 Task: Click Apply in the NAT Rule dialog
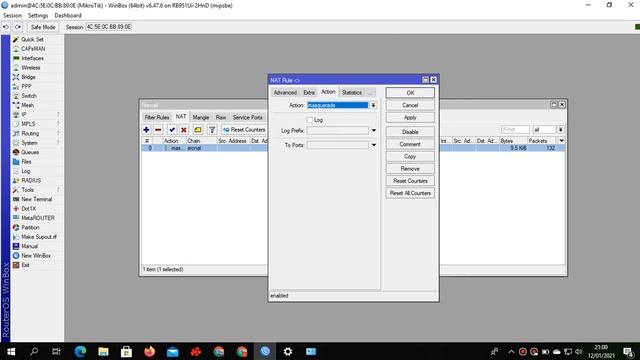pos(410,118)
